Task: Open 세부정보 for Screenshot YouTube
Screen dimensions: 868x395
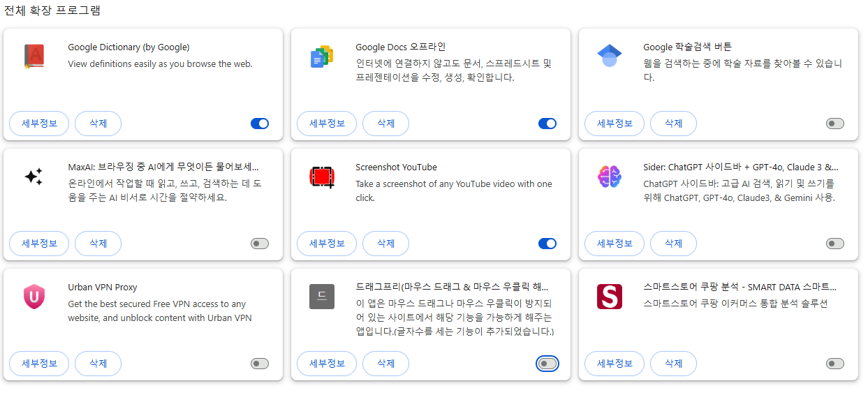Action: (327, 244)
